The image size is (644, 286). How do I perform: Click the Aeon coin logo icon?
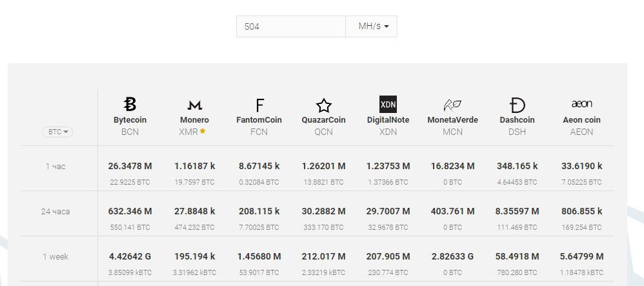[581, 104]
